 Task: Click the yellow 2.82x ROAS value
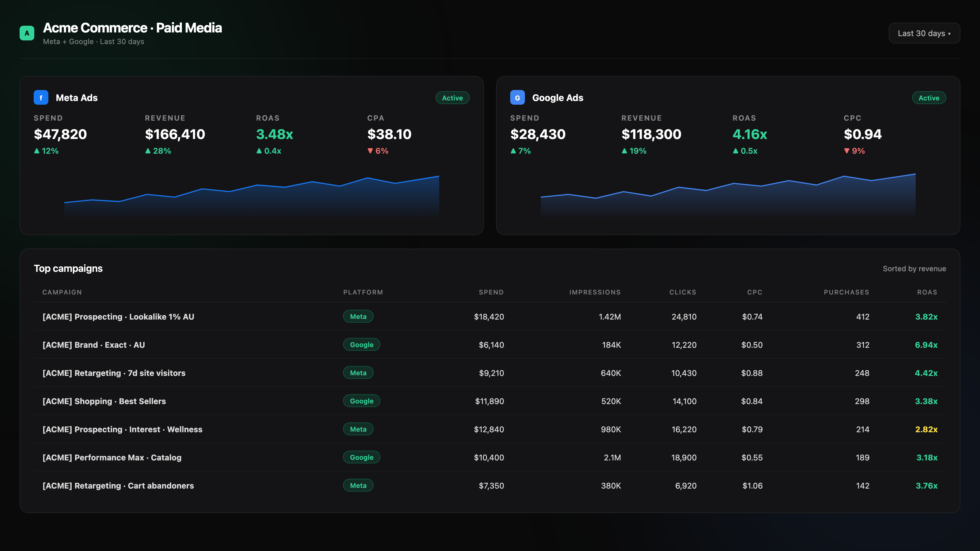point(926,429)
